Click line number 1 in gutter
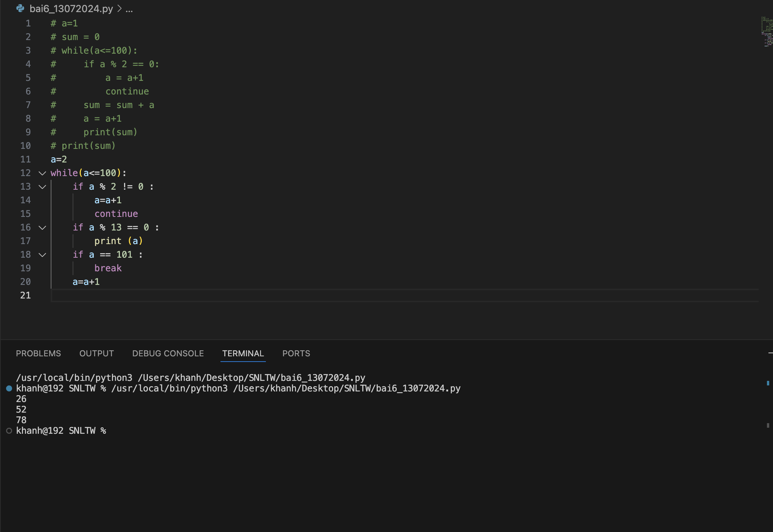Screen dimensions: 773x532 coord(28,23)
